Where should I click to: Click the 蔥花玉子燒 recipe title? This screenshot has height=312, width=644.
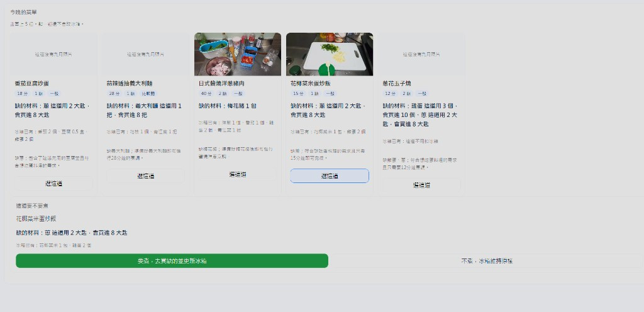click(397, 83)
